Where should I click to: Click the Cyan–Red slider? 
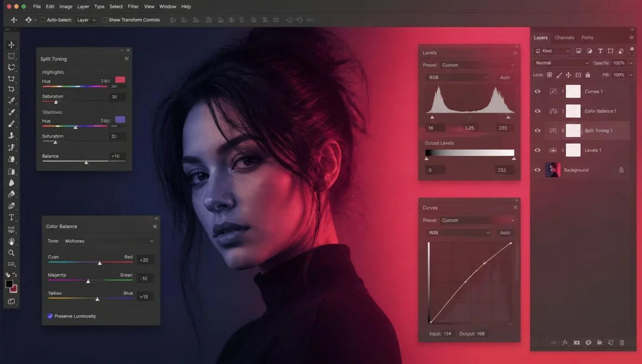click(x=90, y=263)
